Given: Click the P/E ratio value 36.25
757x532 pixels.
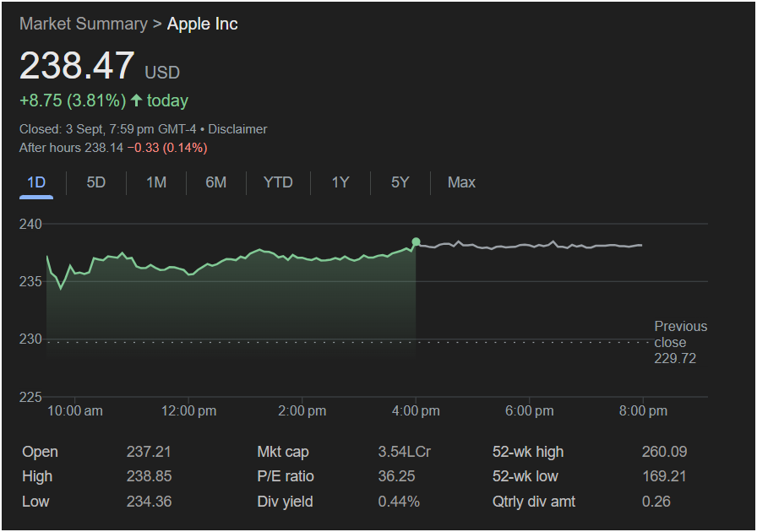Looking at the screenshot, I should pos(396,476).
